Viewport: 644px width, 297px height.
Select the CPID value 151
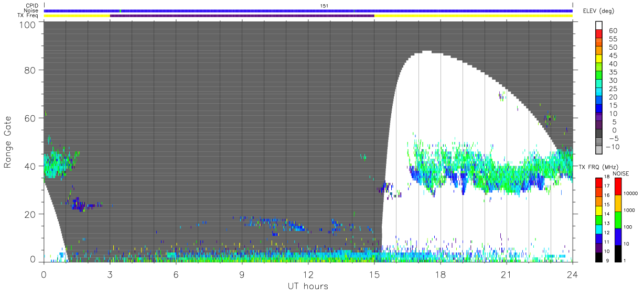324,5
